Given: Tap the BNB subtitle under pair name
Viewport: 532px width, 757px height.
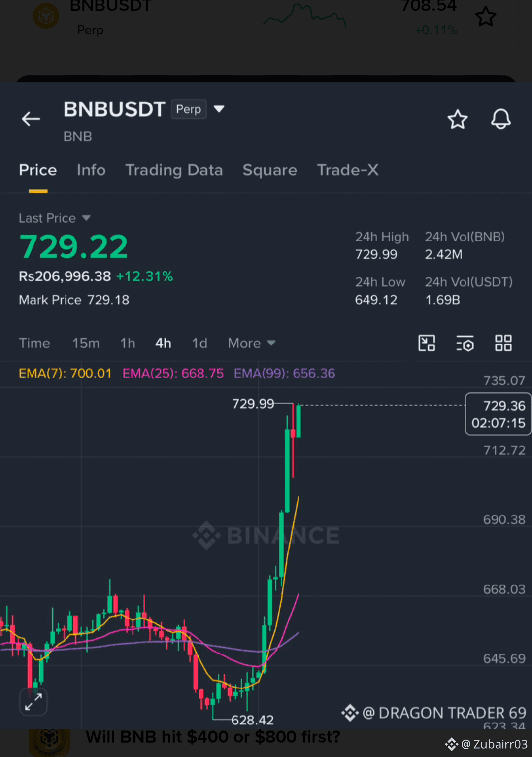Looking at the screenshot, I should coord(78,137).
